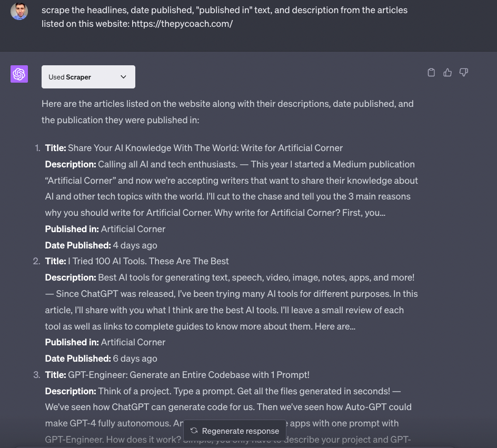Click the user profile picture
The image size is (497, 448).
tap(19, 11)
